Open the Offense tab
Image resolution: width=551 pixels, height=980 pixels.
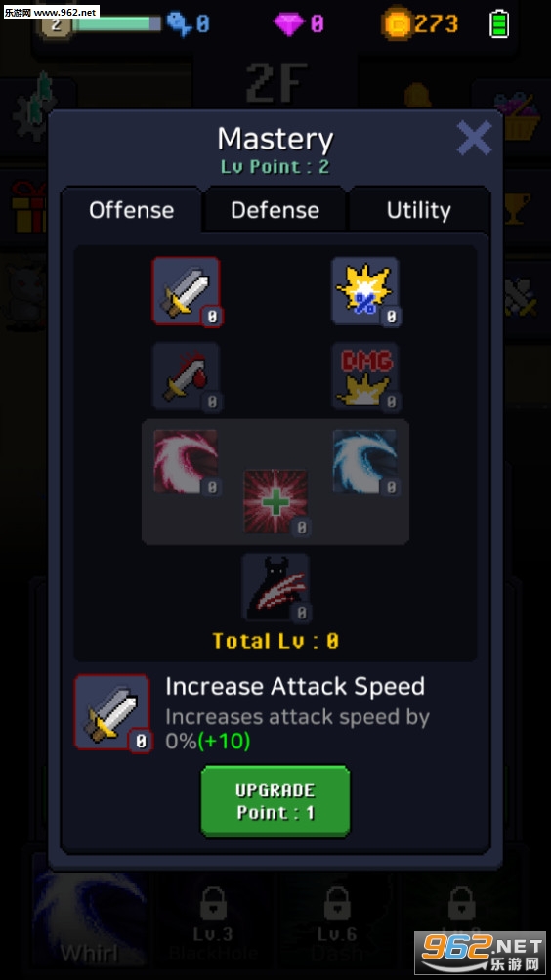(x=131, y=210)
